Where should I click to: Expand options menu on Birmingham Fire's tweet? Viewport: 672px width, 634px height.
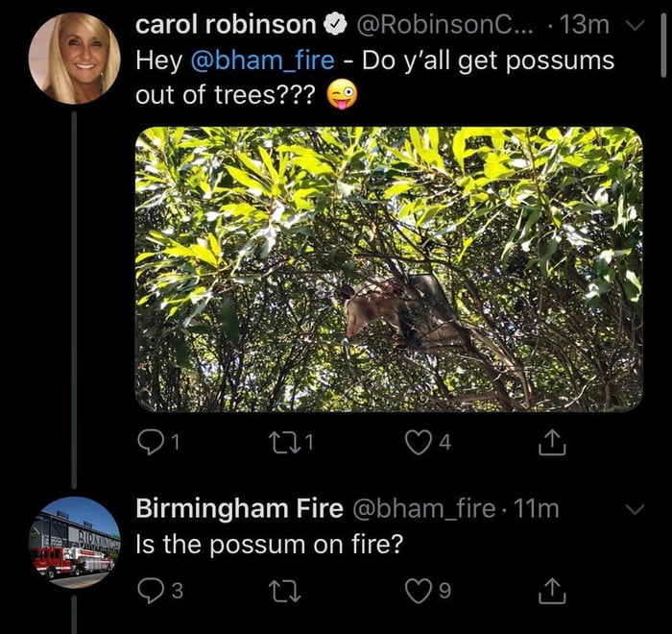point(634,510)
